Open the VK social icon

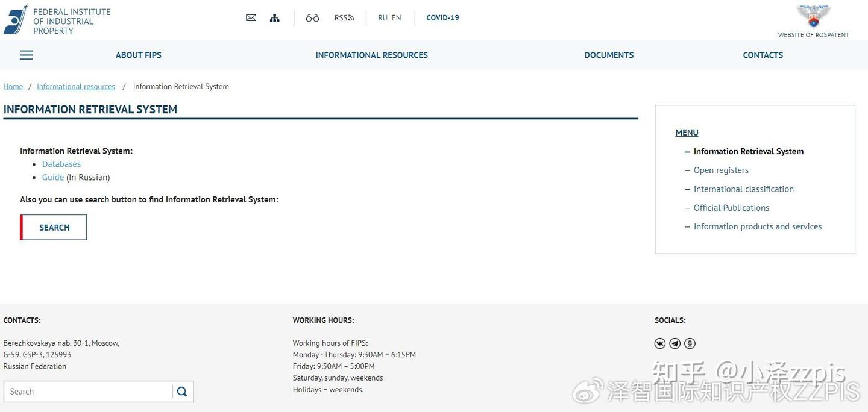(660, 343)
